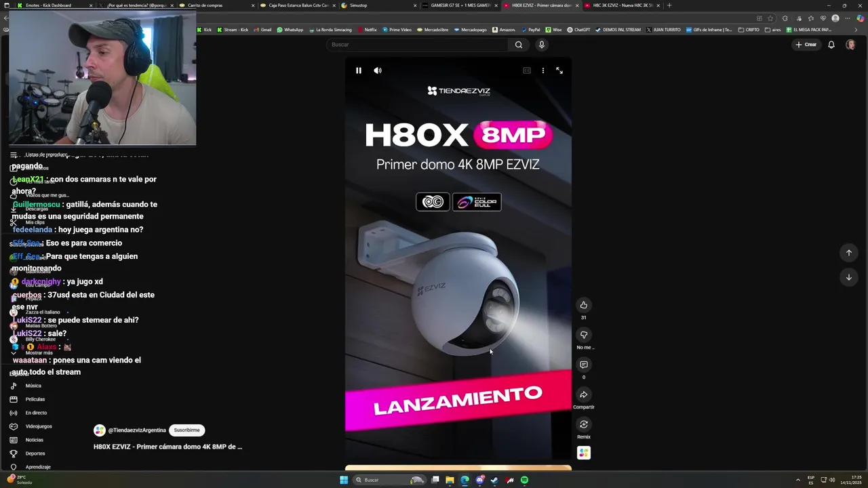Viewport: 868px width, 488px height.
Task: Open Spotify from the taskbar
Action: pos(524,480)
